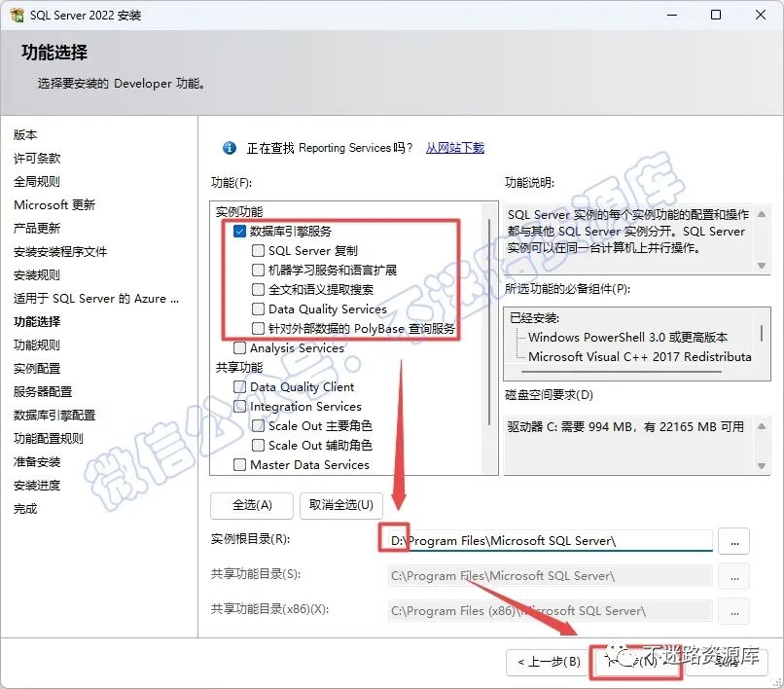Open the 从网站下载 link

(455, 148)
